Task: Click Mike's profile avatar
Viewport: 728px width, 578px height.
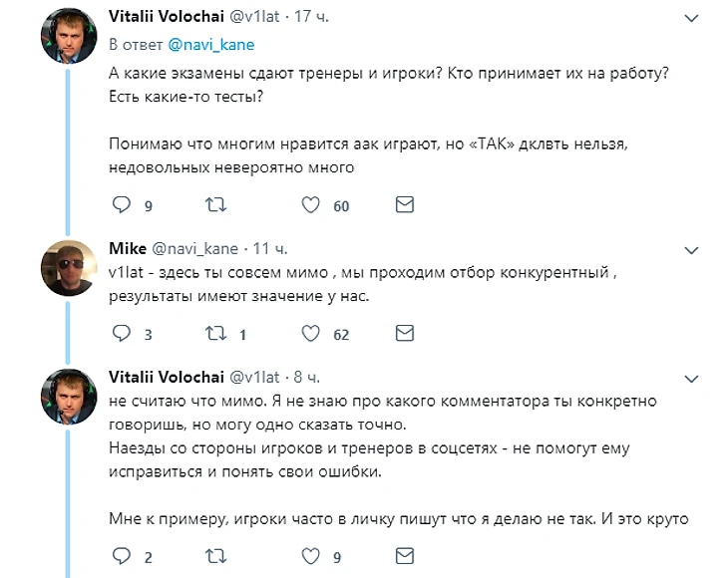Action: (x=68, y=268)
